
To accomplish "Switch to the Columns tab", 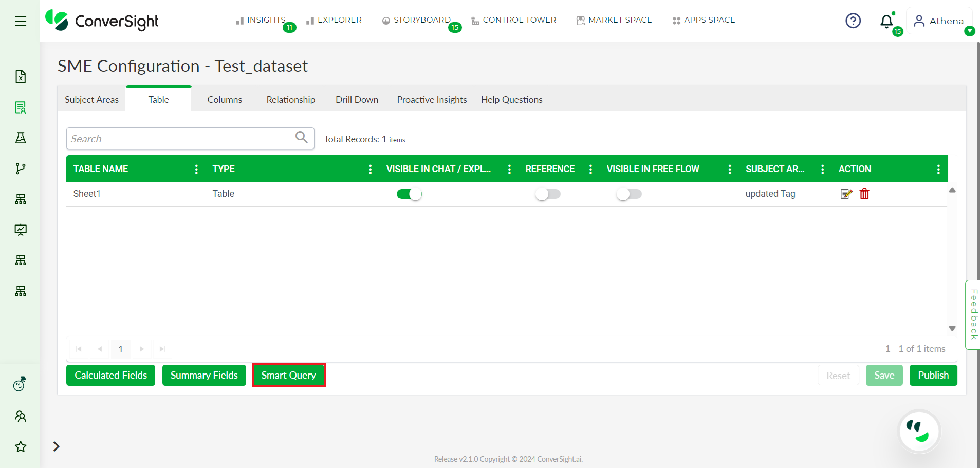I will [225, 100].
